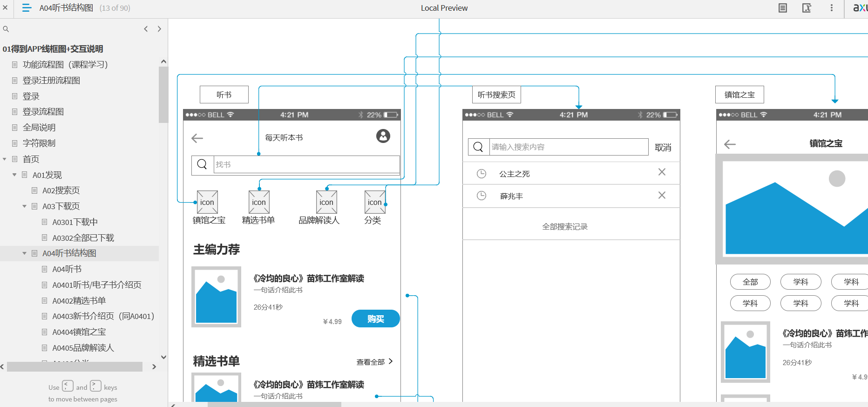Screen dimensions: 868x407
Task: Click the clock icon beside 薛兆丰
Action: pyautogui.click(x=481, y=196)
